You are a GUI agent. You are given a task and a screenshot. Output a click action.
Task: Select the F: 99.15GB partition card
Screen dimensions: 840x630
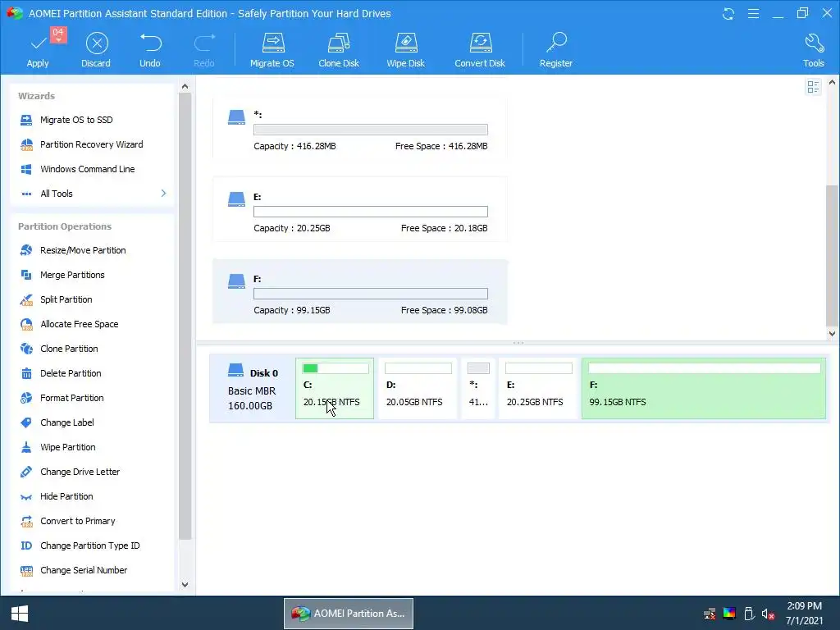click(x=360, y=291)
